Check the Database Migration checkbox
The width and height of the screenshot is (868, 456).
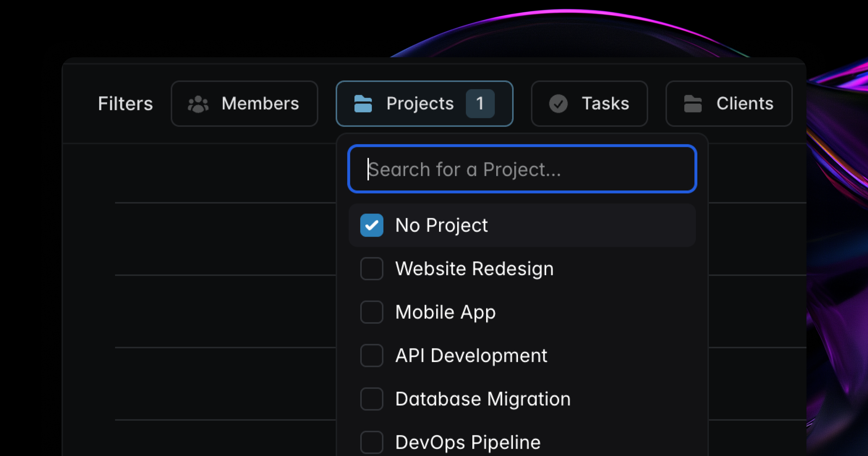[x=371, y=399]
